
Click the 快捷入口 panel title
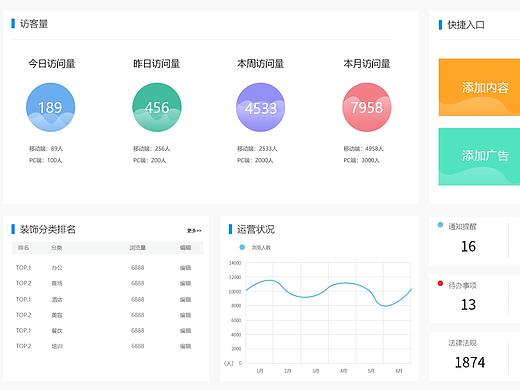pos(466,25)
